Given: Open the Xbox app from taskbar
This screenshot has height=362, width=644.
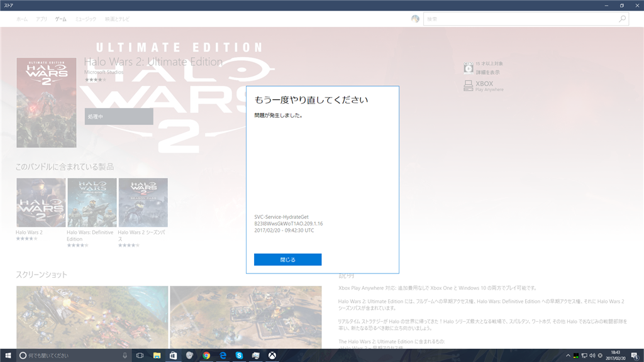Looking at the screenshot, I should [x=272, y=356].
